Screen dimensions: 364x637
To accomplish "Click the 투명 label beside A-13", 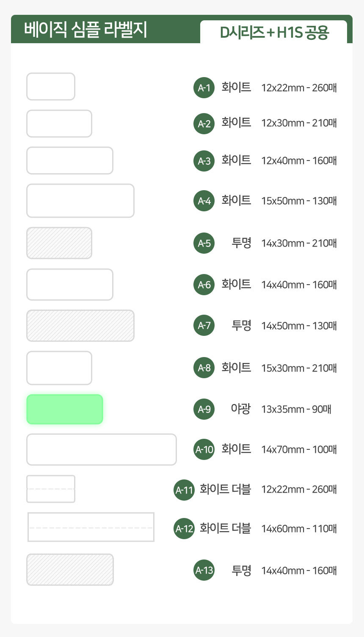I will coord(241,571).
